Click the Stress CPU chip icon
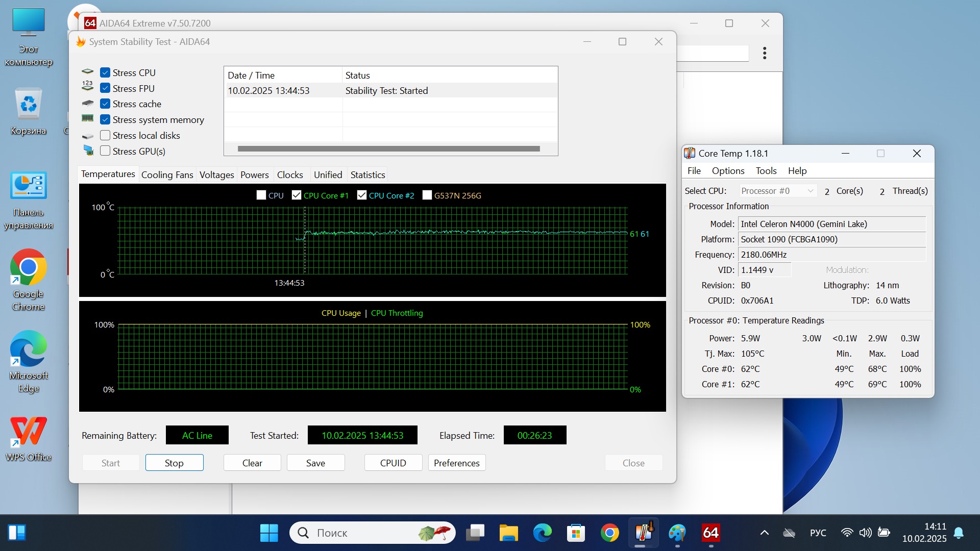Viewport: 980px width, 551px height. tap(88, 72)
